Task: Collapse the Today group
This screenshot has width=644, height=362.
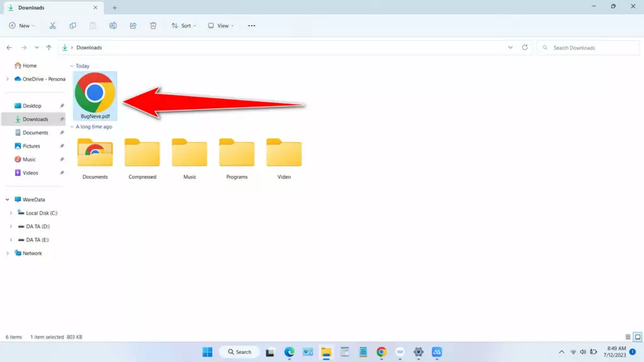Action: [72, 66]
